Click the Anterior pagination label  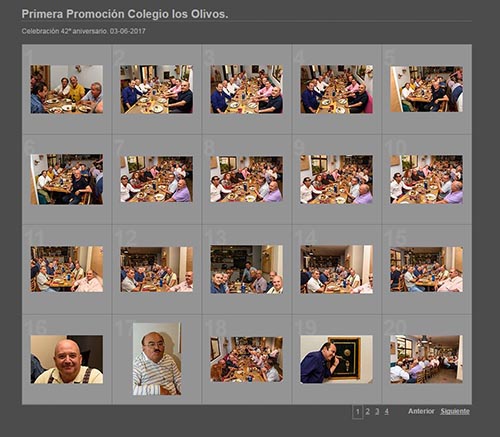421,411
